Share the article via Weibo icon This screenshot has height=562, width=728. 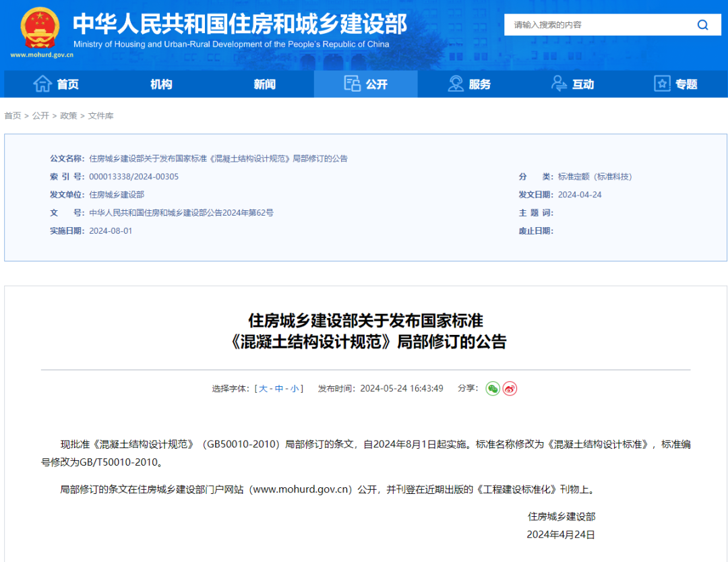tap(510, 389)
